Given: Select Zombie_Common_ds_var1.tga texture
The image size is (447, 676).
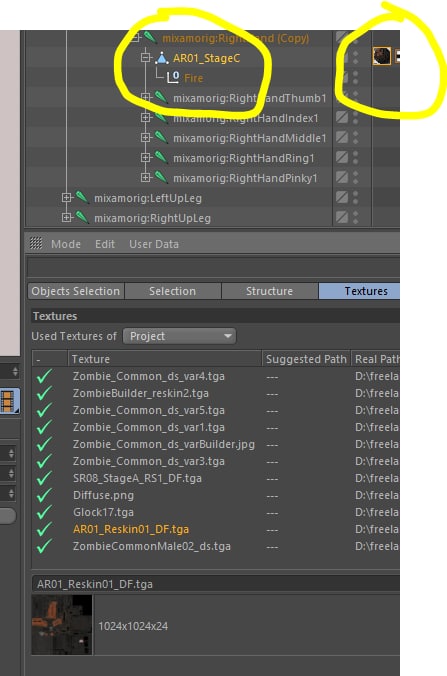Looking at the screenshot, I should click(149, 427).
